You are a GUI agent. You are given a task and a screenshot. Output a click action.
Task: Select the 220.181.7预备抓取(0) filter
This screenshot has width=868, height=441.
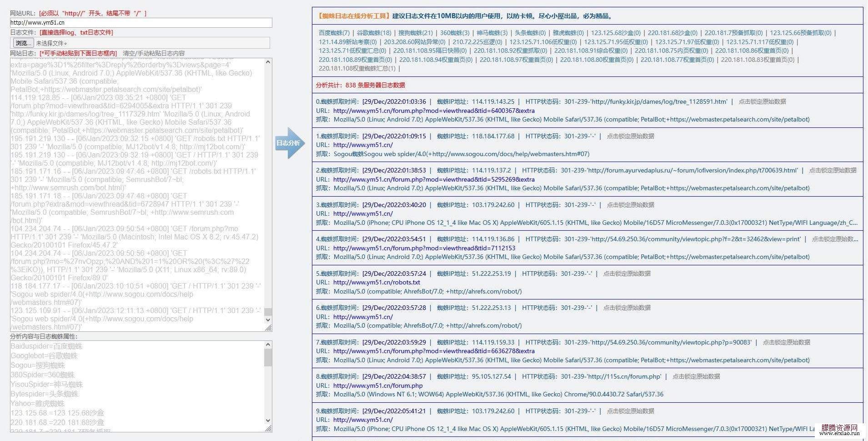coord(734,33)
